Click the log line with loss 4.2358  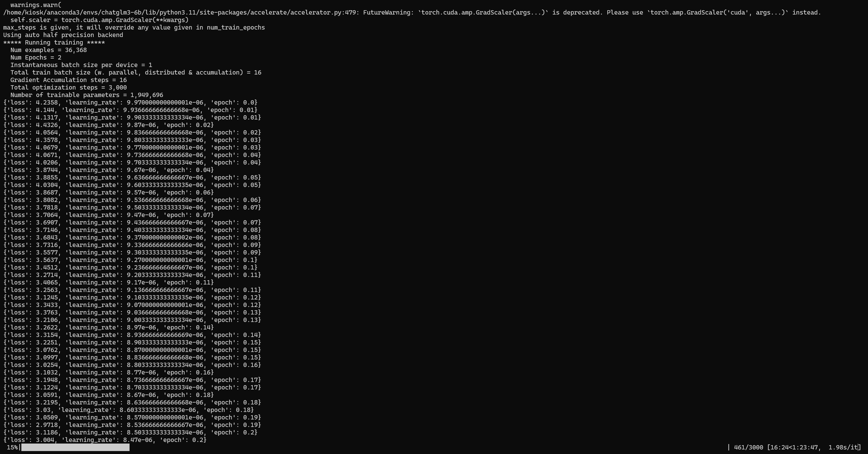(x=130, y=102)
